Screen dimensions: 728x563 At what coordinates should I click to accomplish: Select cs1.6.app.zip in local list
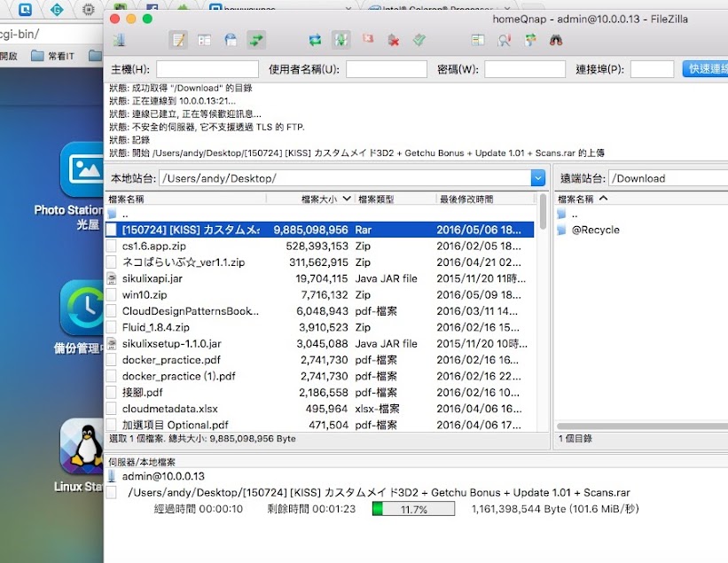pos(320,246)
